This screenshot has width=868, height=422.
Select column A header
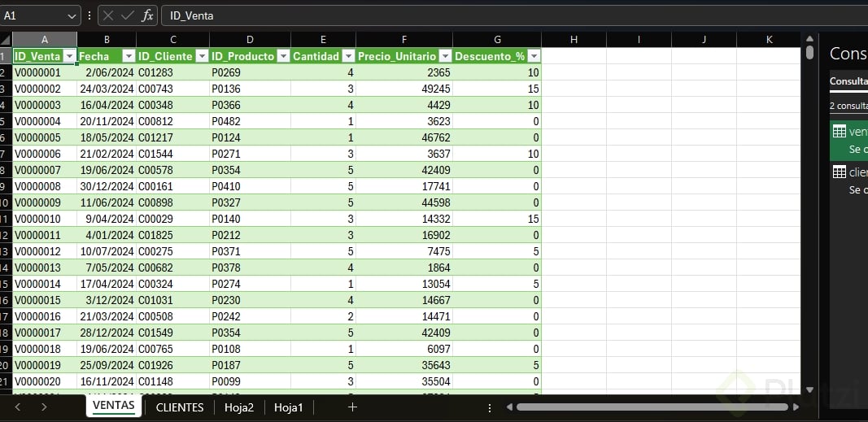44,40
